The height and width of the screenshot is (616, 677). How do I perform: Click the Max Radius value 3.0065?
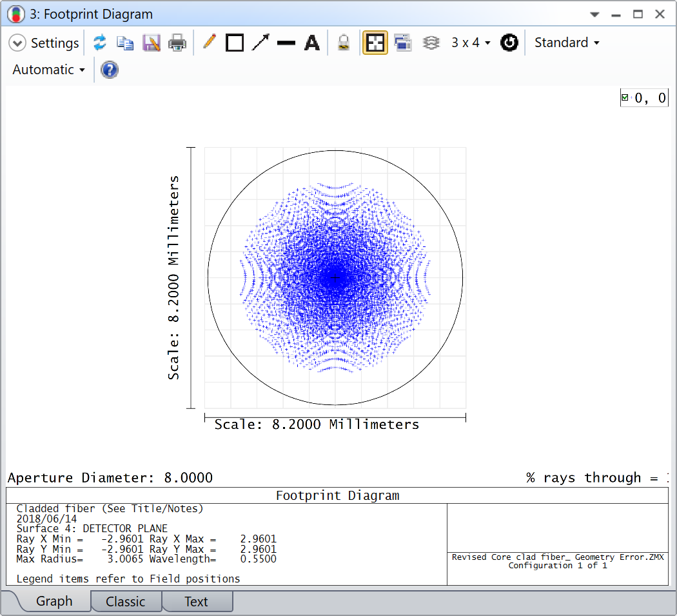[x=125, y=559]
